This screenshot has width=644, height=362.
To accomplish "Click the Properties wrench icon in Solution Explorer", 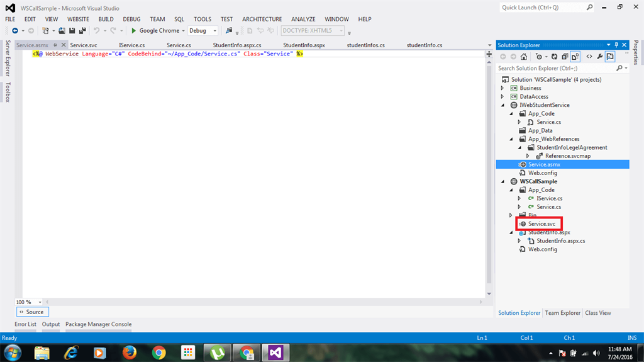I will [599, 57].
